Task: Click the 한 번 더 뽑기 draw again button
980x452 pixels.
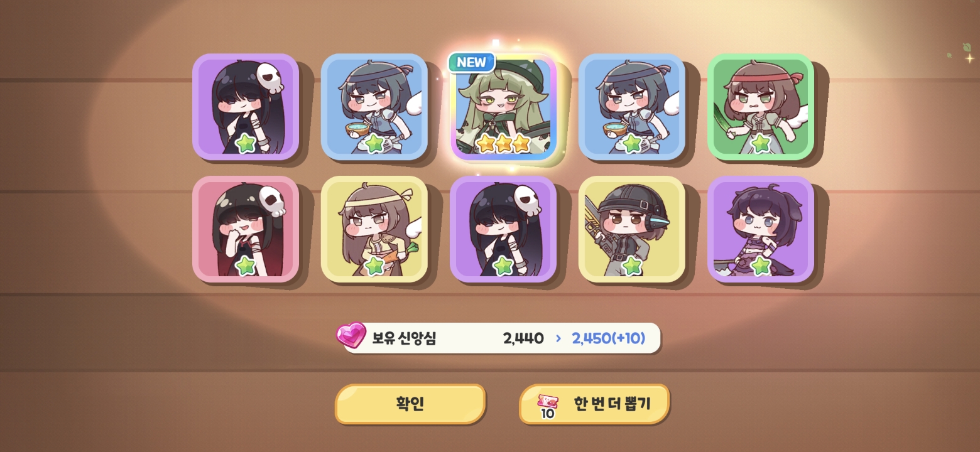Action: (x=594, y=404)
